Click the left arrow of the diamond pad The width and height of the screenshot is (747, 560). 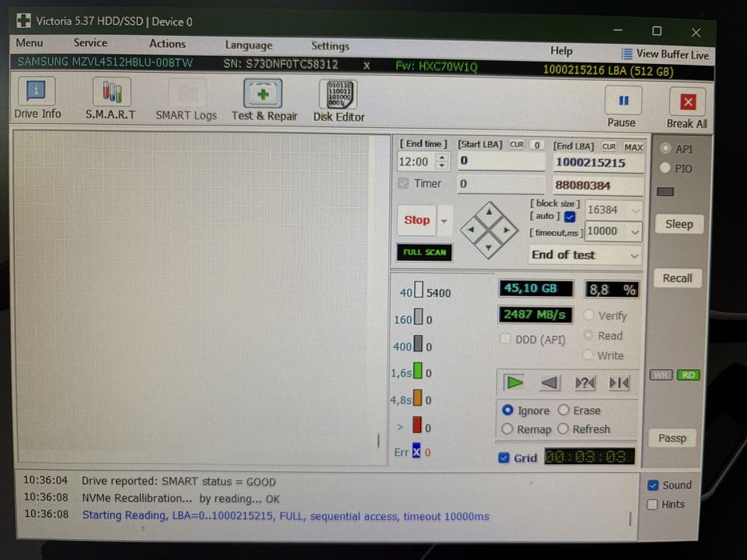pos(471,230)
